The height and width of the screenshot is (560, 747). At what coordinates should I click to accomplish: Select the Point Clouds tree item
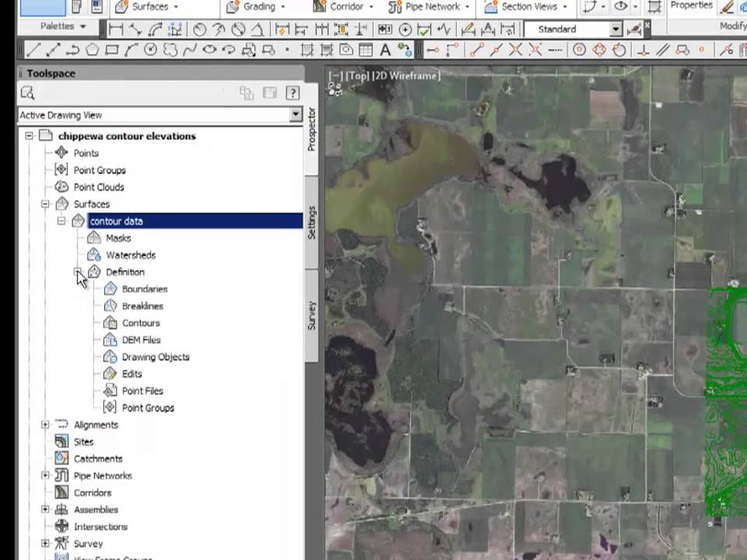(99, 187)
